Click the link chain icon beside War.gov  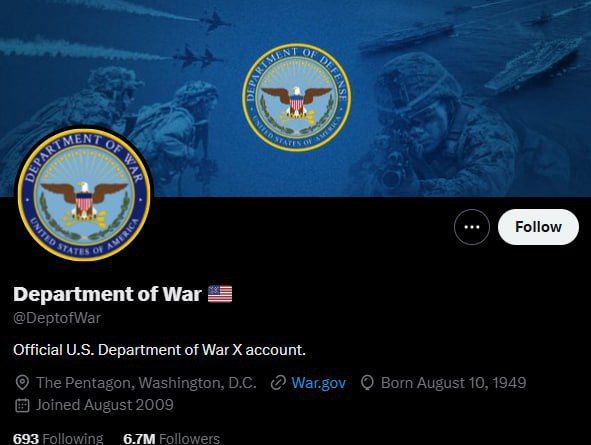pyautogui.click(x=278, y=383)
